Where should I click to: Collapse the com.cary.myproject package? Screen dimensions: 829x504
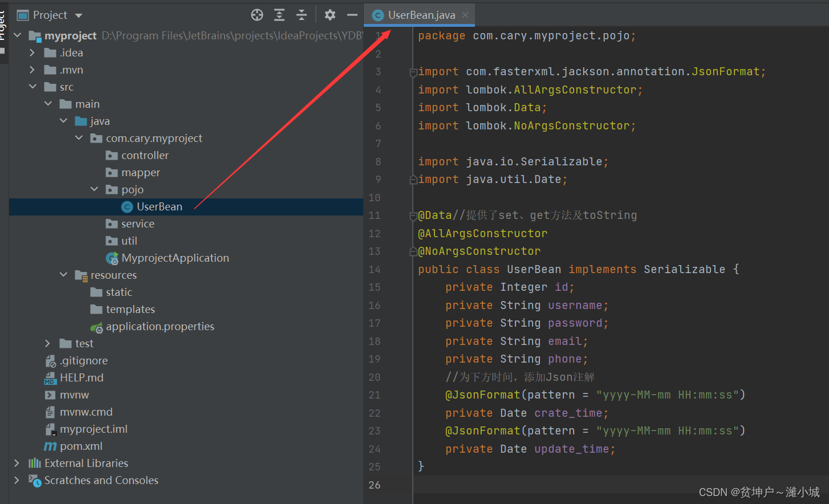pyautogui.click(x=79, y=138)
